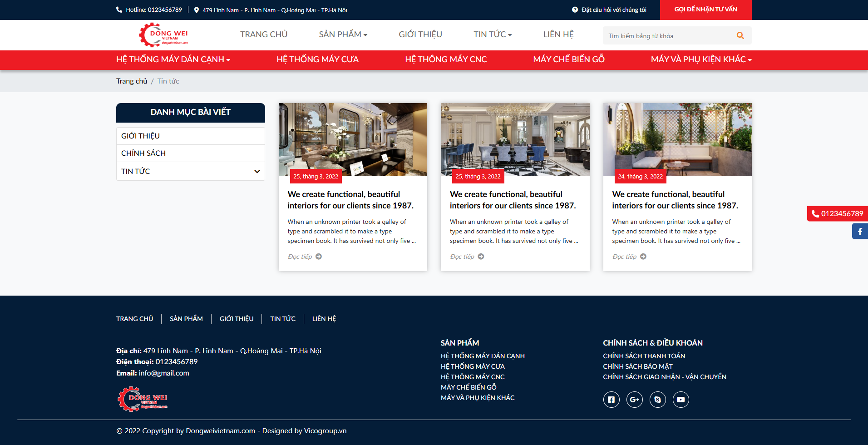Open the TIN TỨC top navigation dropdown
This screenshot has width=868, height=445.
coord(493,35)
